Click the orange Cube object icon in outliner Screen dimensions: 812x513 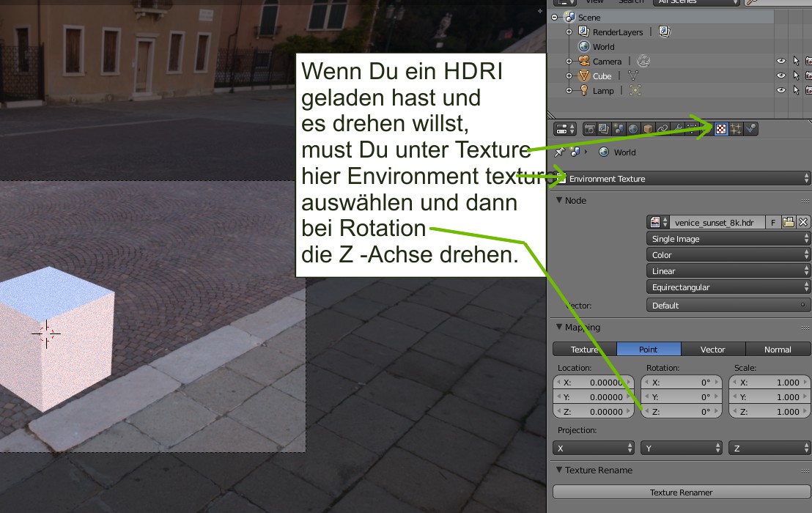pyautogui.click(x=584, y=76)
